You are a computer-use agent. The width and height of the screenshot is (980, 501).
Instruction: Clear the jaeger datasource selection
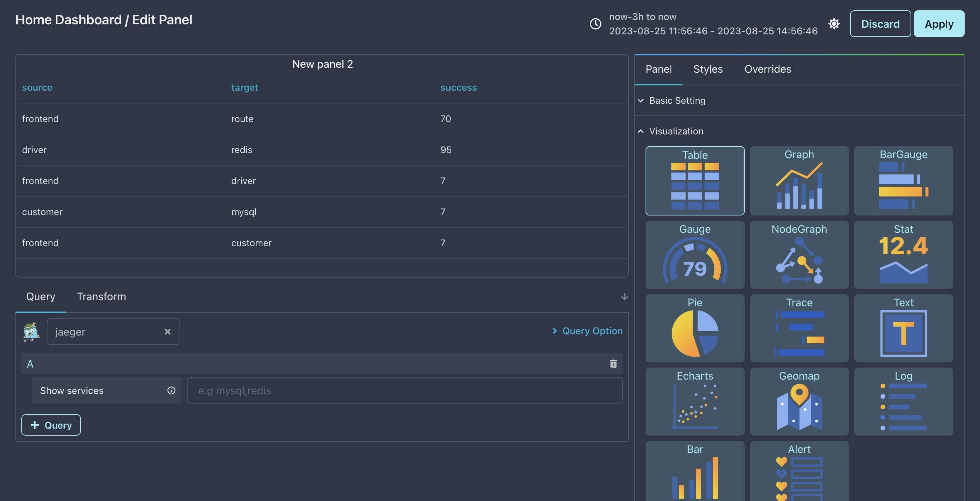click(x=167, y=332)
